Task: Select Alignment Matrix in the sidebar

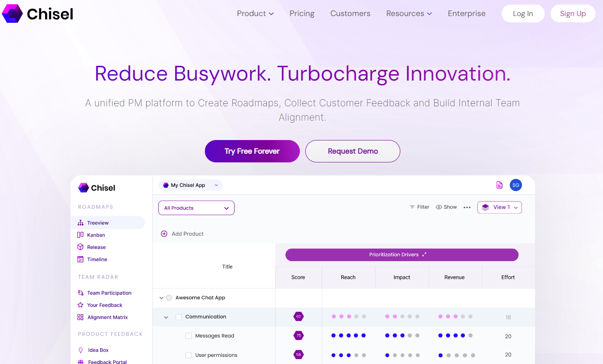Action: [x=108, y=317]
